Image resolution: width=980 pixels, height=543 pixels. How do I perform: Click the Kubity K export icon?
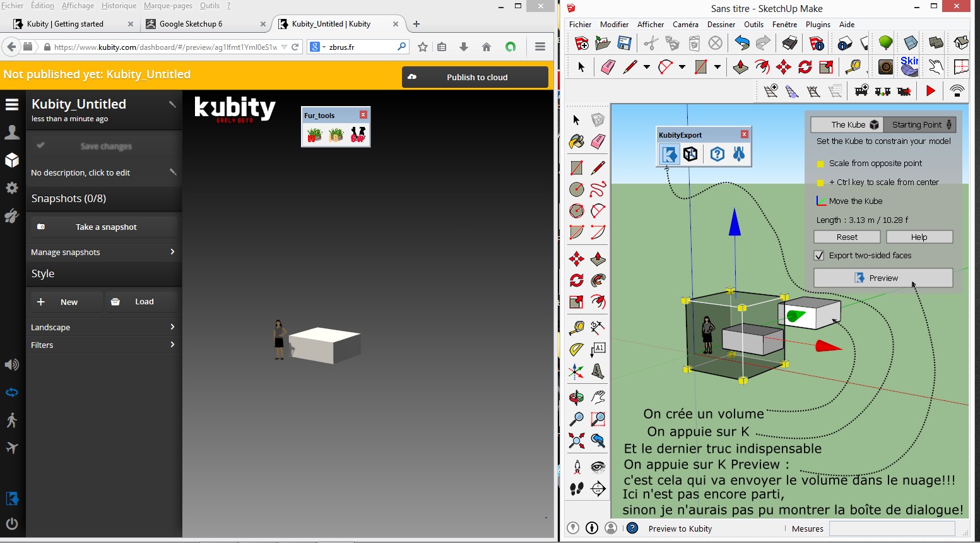(669, 154)
